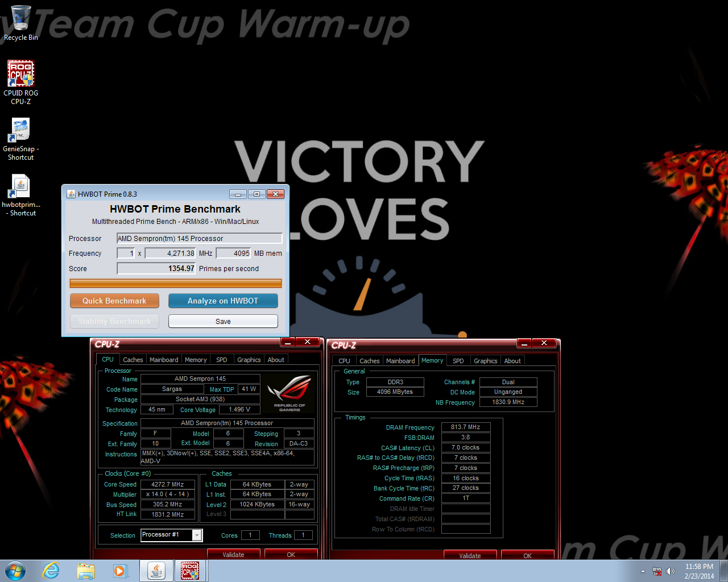The height and width of the screenshot is (582, 728).
Task: Click the Save button in HWBOT Prime
Action: tap(223, 321)
